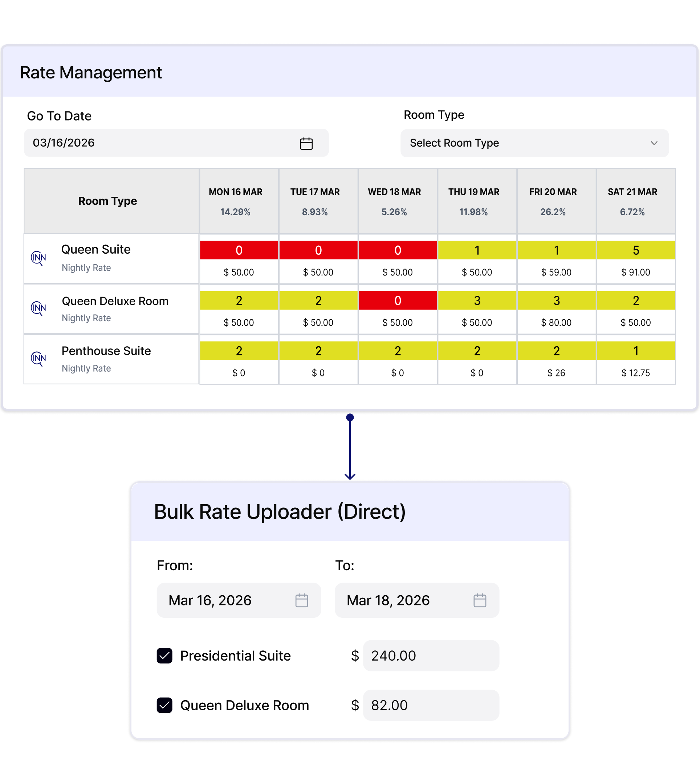Open the To date calendar icon
This screenshot has width=700, height=784.
pos(480,600)
